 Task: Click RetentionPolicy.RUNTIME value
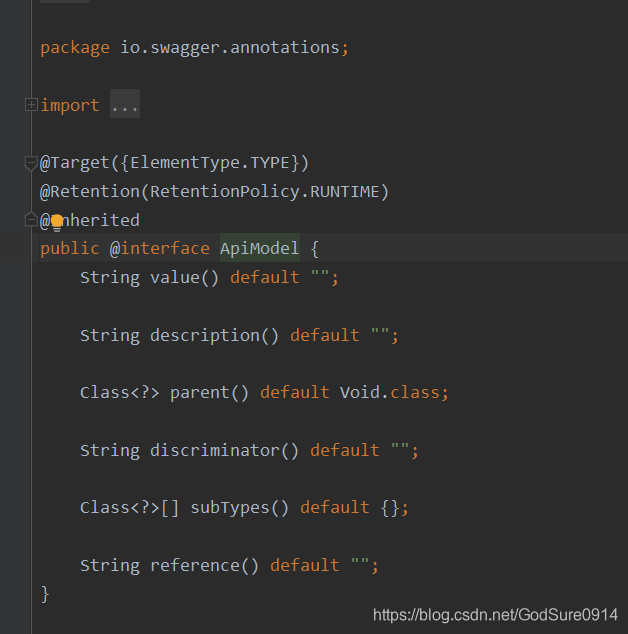tap(264, 192)
